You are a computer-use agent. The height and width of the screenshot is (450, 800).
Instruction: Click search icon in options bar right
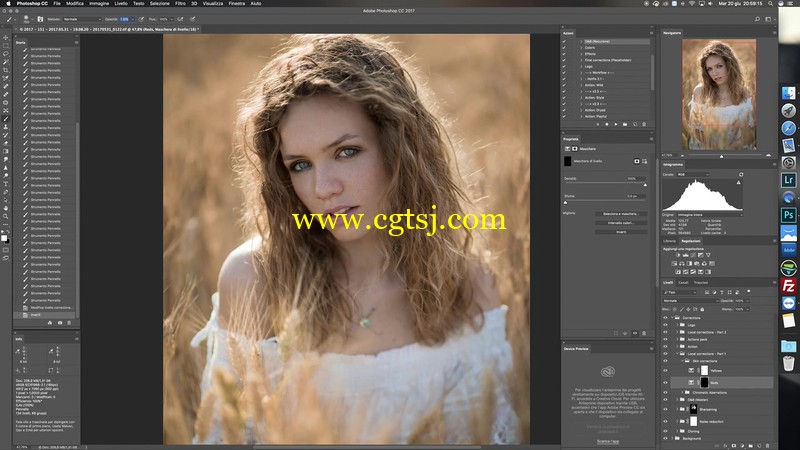(757, 19)
